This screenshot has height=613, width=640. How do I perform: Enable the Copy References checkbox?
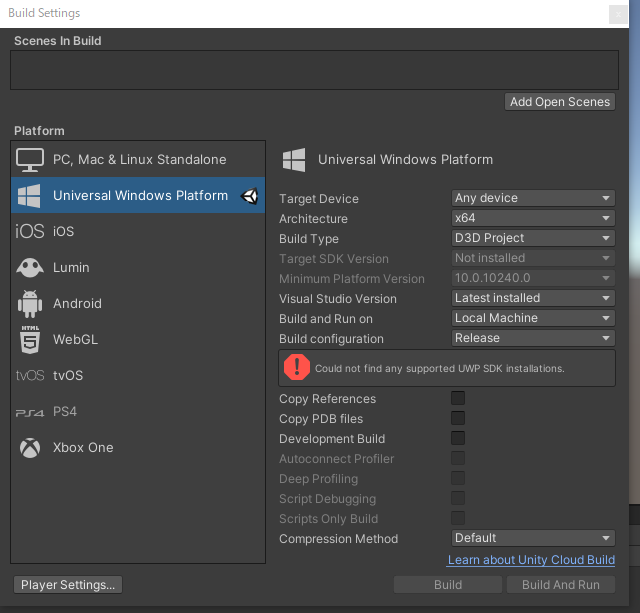(458, 398)
